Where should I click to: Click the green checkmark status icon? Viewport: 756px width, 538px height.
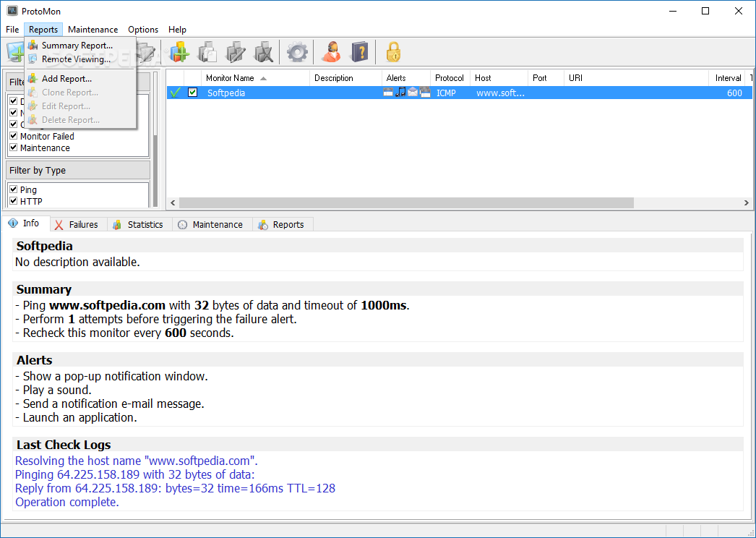[x=176, y=93]
